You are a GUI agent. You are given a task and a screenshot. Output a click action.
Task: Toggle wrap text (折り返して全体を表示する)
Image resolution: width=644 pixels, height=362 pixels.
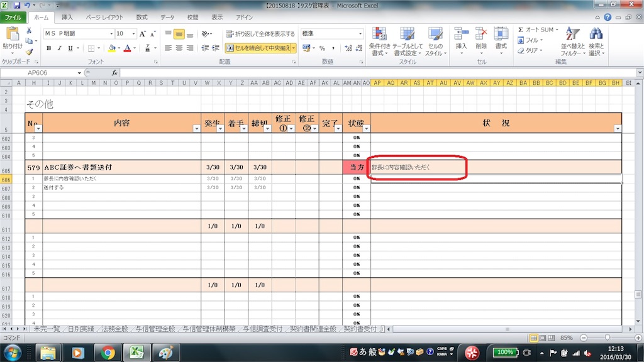tap(260, 34)
